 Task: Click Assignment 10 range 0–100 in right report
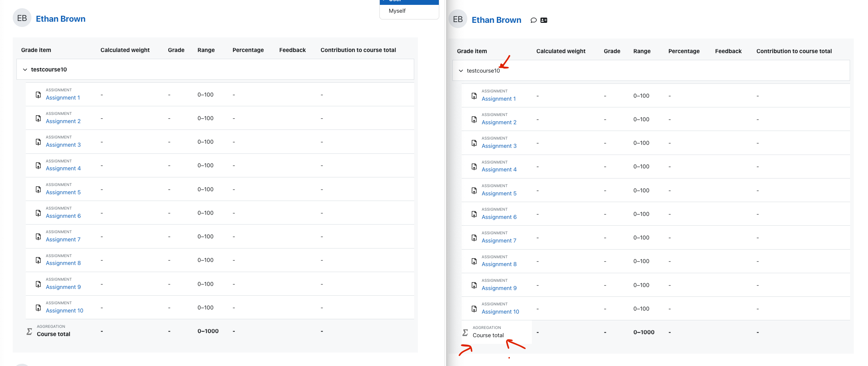(641, 309)
